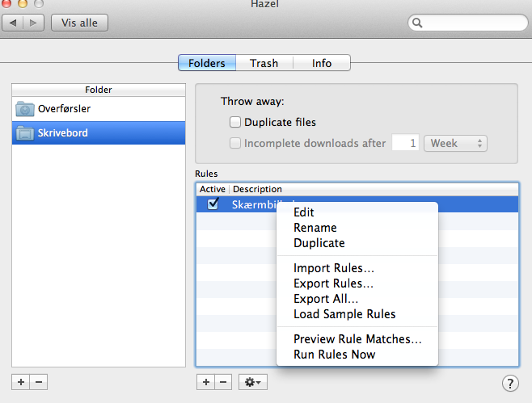This screenshot has height=403, width=532.
Task: Choose Edit from the context menu
Action: [x=357, y=212]
